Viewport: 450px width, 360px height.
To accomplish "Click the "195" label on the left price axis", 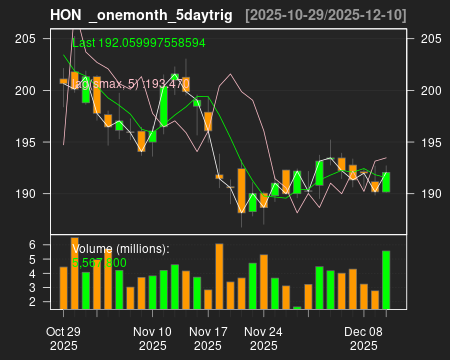I will (x=25, y=142).
